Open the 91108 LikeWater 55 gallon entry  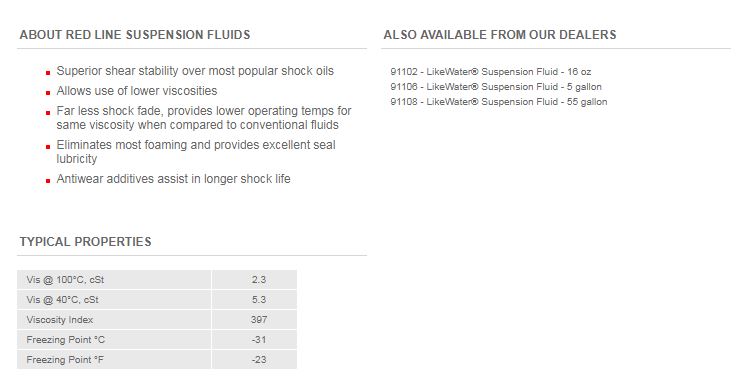499,102
